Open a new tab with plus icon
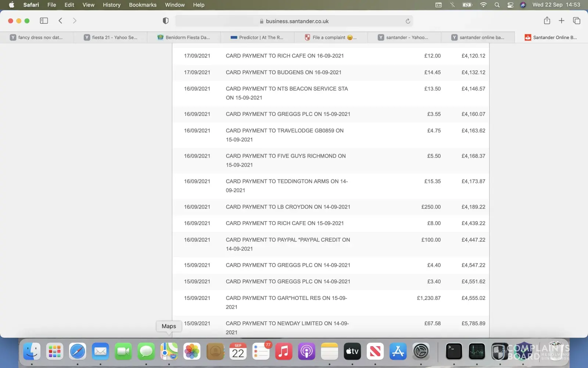The height and width of the screenshot is (368, 588). (x=561, y=21)
